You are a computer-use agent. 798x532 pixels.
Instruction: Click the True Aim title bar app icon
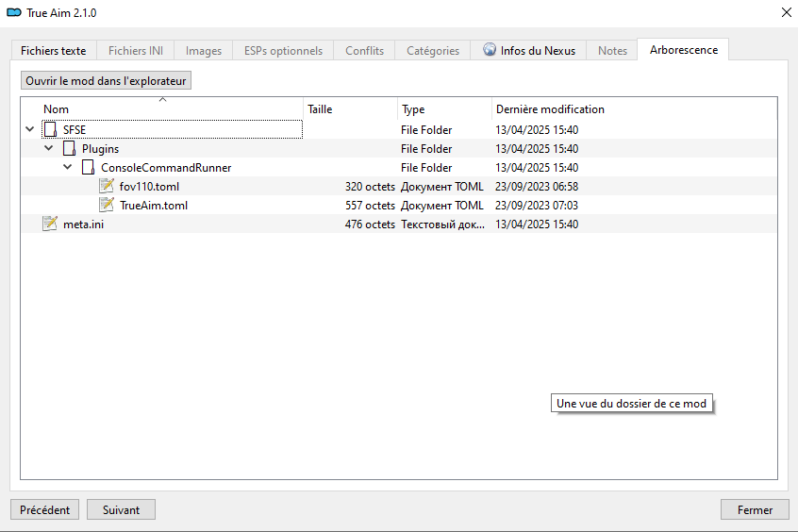click(14, 12)
